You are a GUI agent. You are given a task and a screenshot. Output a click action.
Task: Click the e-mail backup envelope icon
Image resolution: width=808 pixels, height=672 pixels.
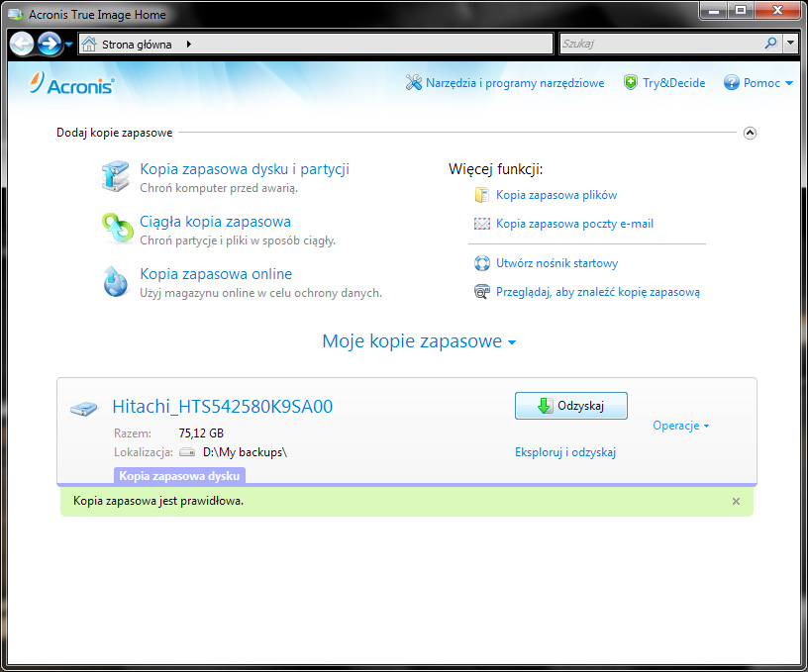click(482, 224)
